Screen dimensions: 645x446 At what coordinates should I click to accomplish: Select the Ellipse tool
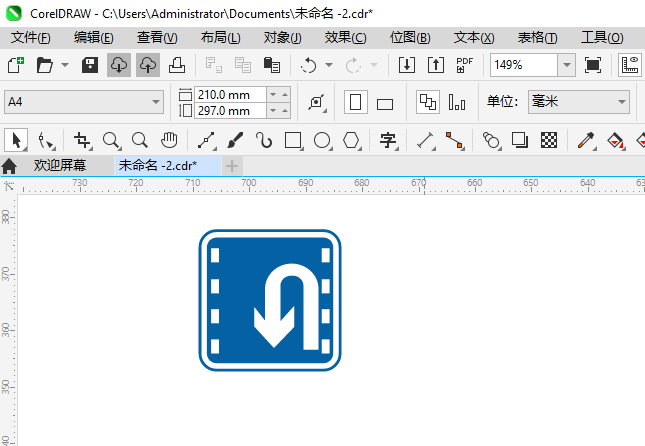tap(322, 140)
